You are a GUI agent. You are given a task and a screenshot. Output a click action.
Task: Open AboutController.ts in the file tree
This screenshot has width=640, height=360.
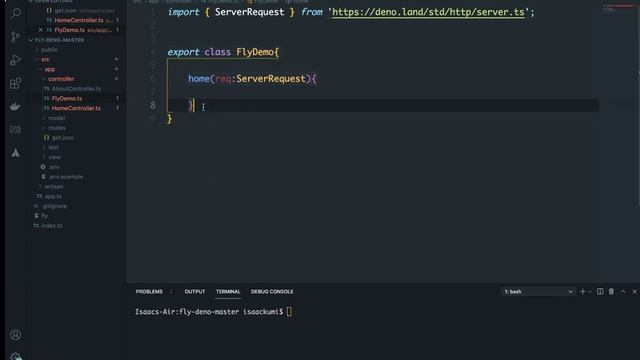pos(76,89)
